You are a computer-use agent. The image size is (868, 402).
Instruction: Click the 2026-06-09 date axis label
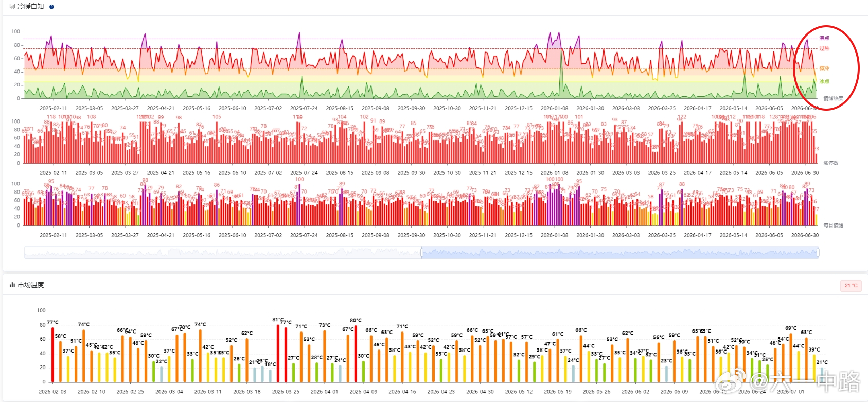pos(674,392)
